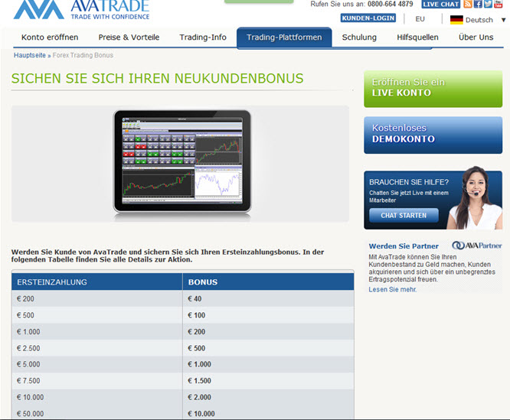Select the € 2.000 bonus cell
510x420 pixels.
tap(268, 397)
